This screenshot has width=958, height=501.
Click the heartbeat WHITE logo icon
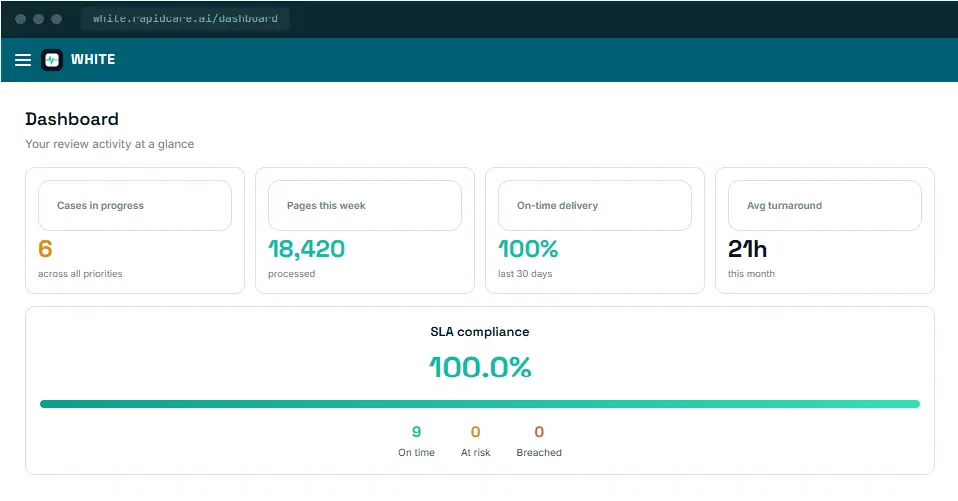pos(52,60)
